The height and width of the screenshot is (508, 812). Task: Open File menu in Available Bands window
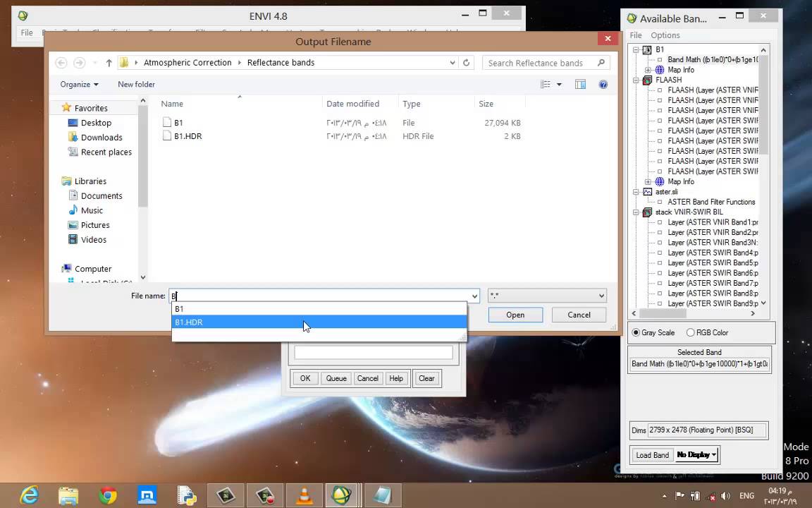pos(635,35)
